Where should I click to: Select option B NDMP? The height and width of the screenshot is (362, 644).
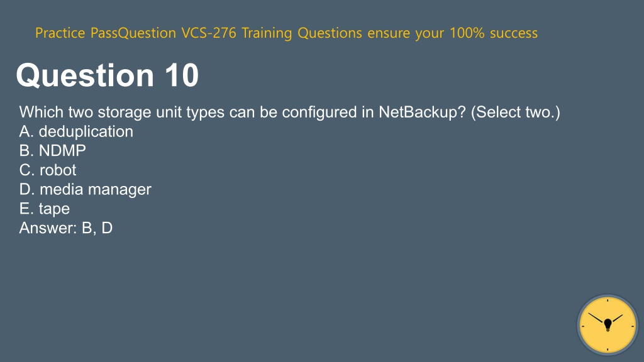coord(53,151)
